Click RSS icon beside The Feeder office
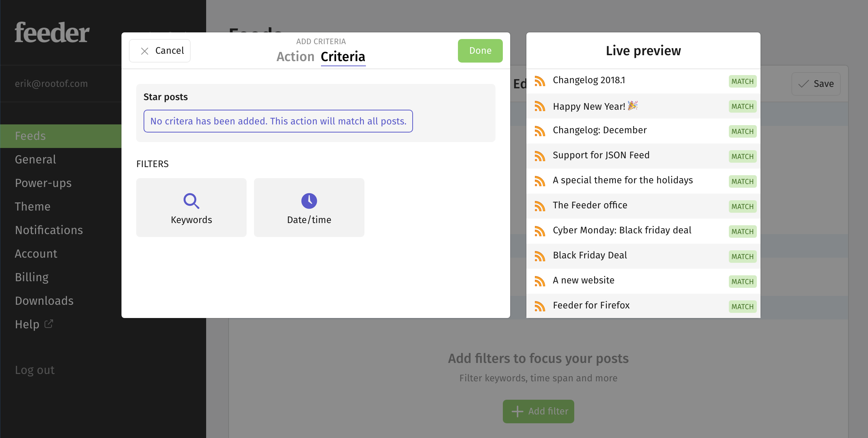The width and height of the screenshot is (868, 438). 540,206
